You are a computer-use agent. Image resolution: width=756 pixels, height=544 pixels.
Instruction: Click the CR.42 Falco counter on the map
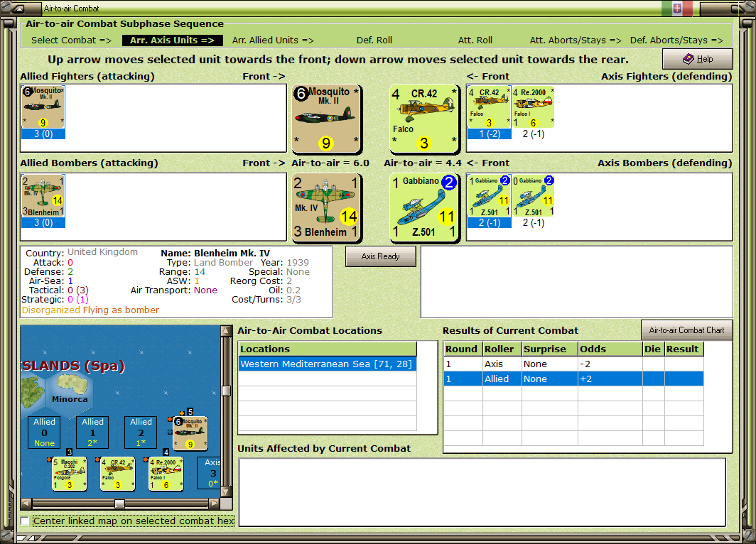pos(117,474)
